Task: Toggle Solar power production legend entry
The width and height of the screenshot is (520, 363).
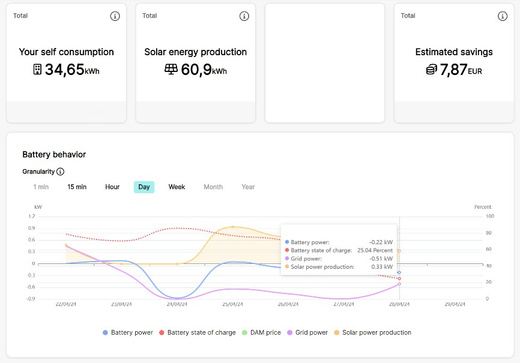Action: 373,333
